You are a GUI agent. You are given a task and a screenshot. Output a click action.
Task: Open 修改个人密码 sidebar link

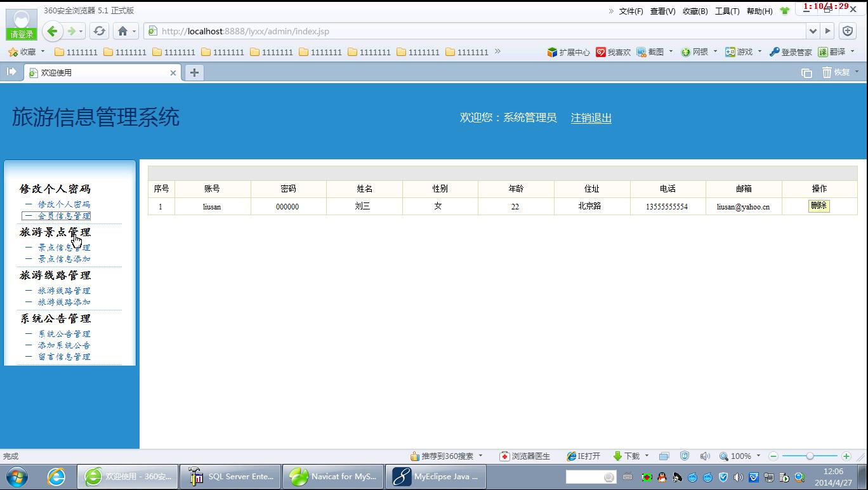[64, 204]
